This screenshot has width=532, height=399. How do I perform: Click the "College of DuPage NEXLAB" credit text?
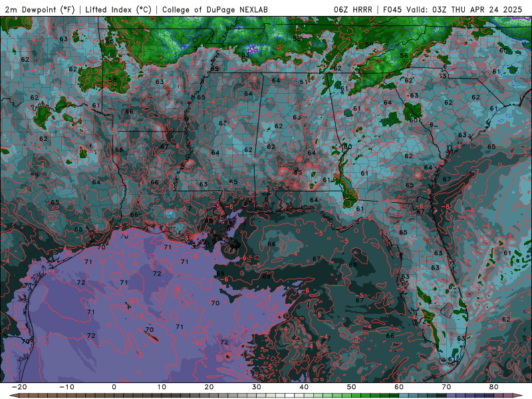pos(215,10)
